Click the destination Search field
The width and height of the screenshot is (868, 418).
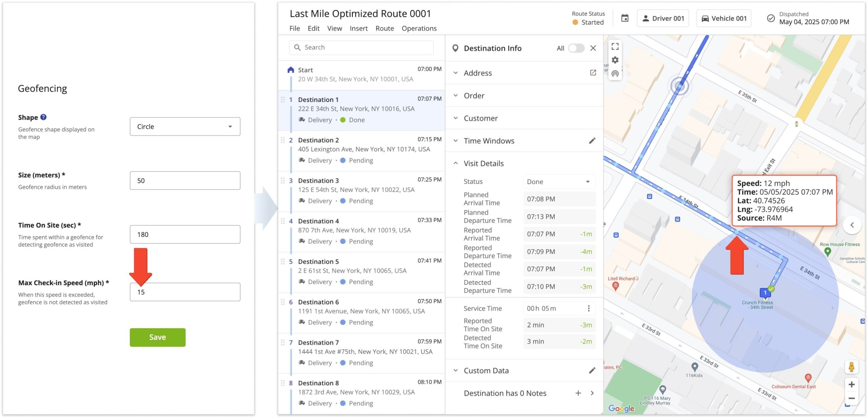coord(361,47)
